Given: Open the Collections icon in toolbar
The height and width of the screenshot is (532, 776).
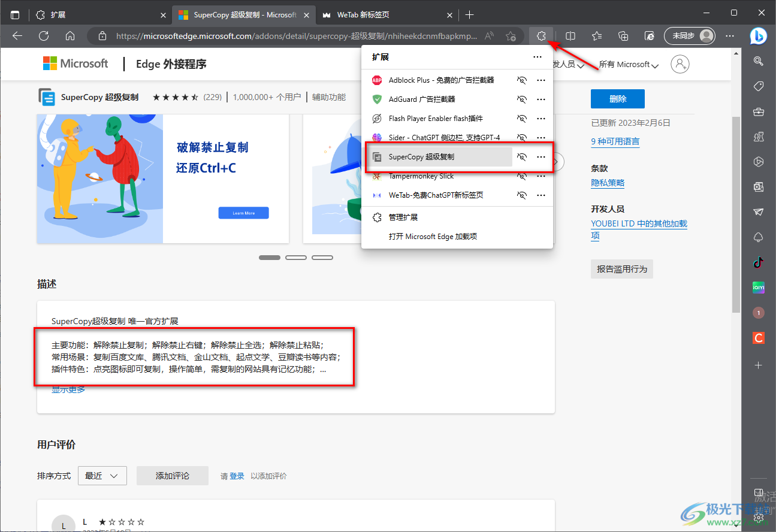Looking at the screenshot, I should (623, 36).
